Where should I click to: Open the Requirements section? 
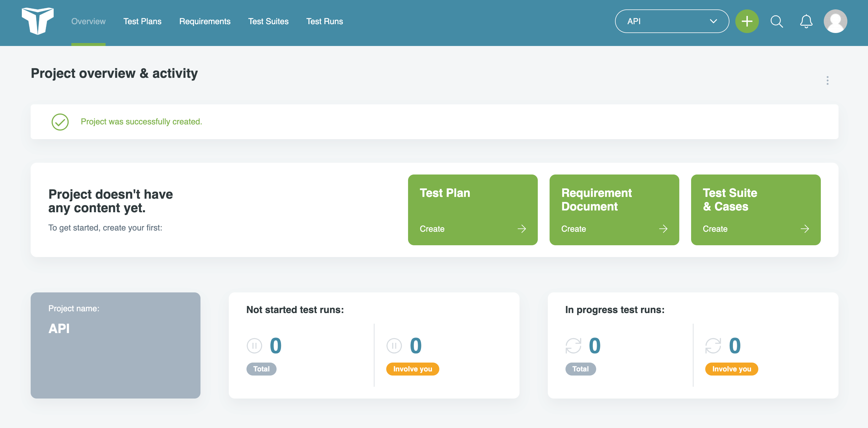coord(205,21)
